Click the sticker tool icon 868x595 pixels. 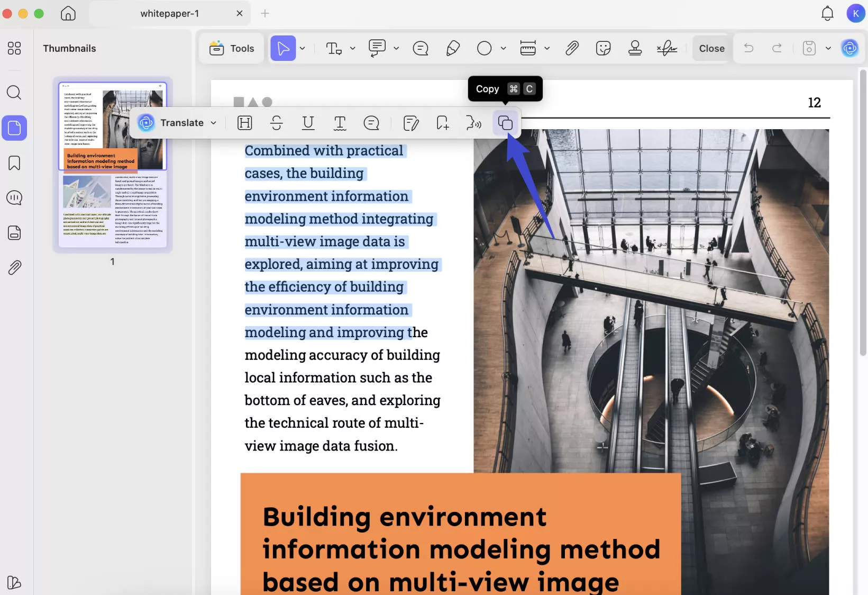pos(603,48)
